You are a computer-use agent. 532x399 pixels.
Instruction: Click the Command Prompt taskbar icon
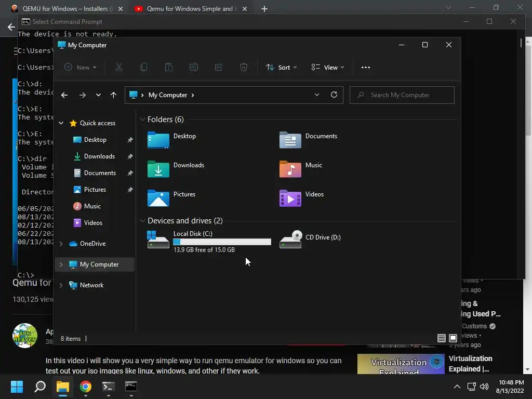[x=131, y=387]
